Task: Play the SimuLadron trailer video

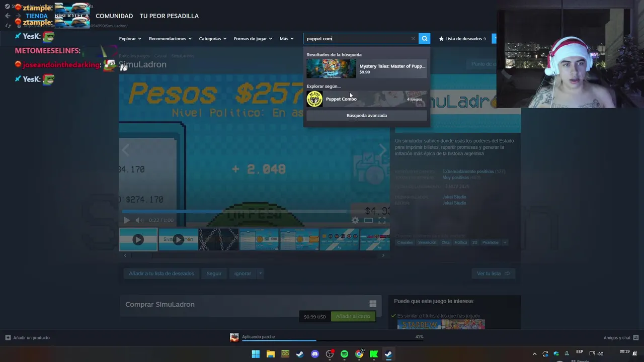Action: tap(126, 220)
